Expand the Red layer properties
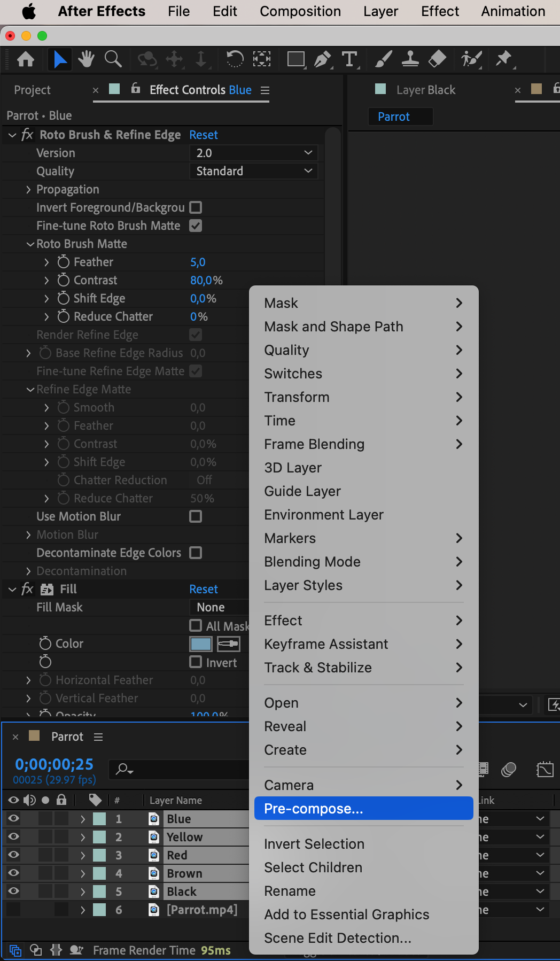Screen dimensions: 560x961 click(83, 855)
